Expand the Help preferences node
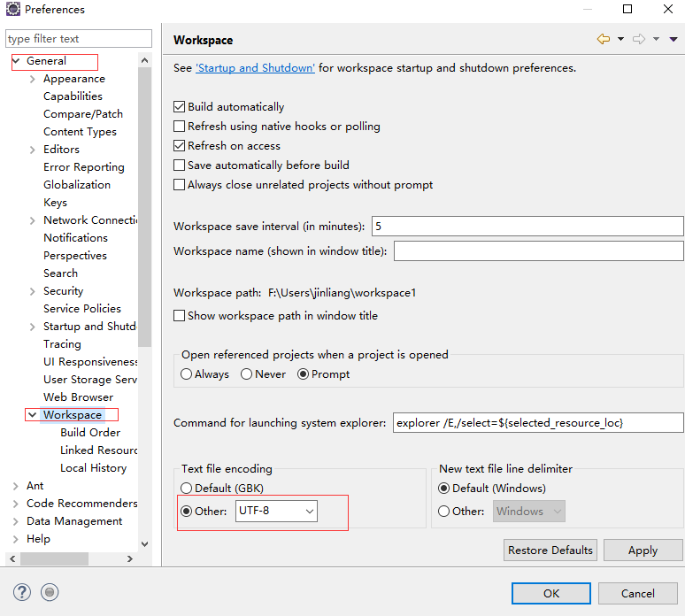This screenshot has height=616, width=685. [x=16, y=539]
